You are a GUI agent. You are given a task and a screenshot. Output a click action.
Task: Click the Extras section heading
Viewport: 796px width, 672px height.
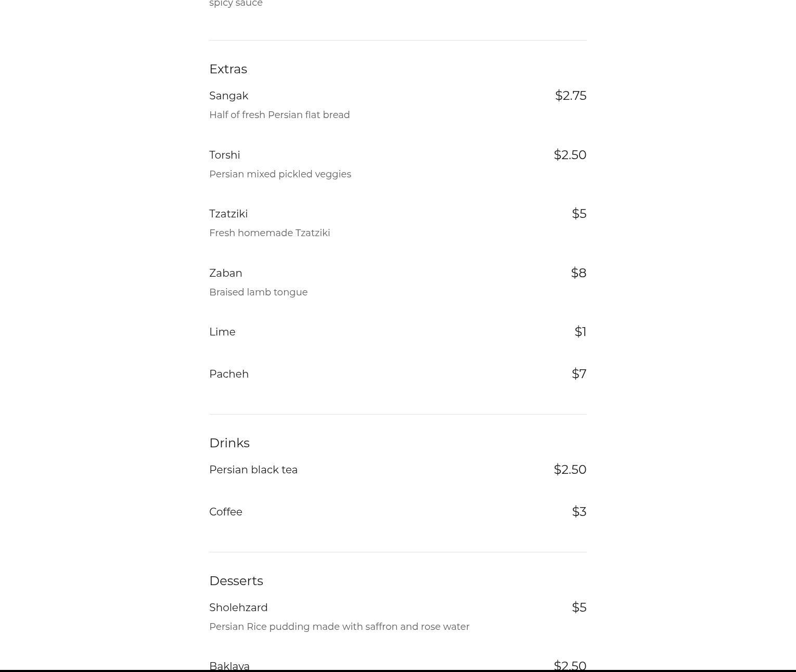click(228, 69)
